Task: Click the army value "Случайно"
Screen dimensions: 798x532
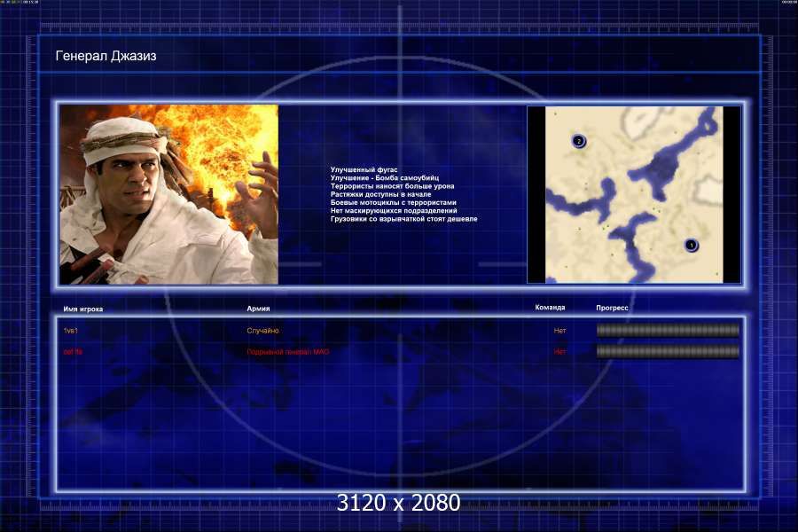Action: pos(262,331)
